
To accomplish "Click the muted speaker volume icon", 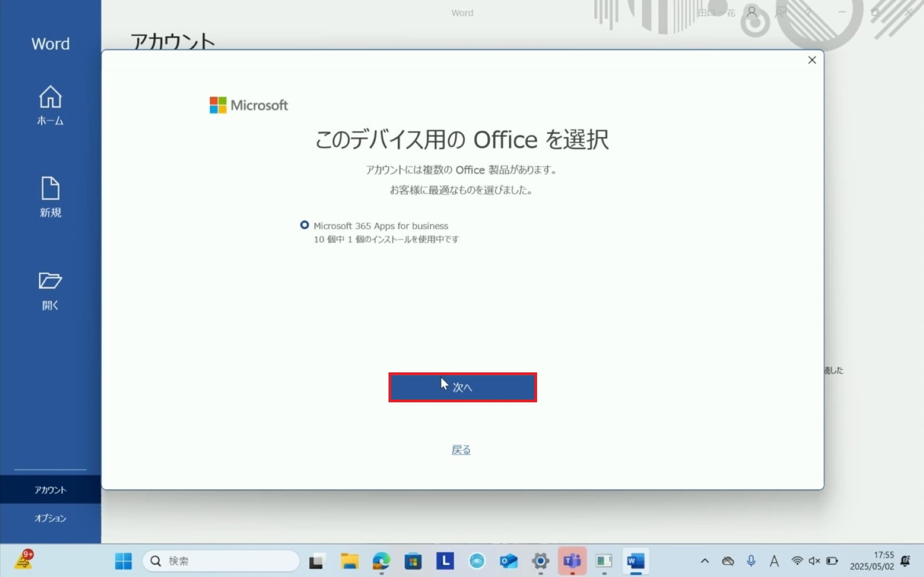I will 814,561.
